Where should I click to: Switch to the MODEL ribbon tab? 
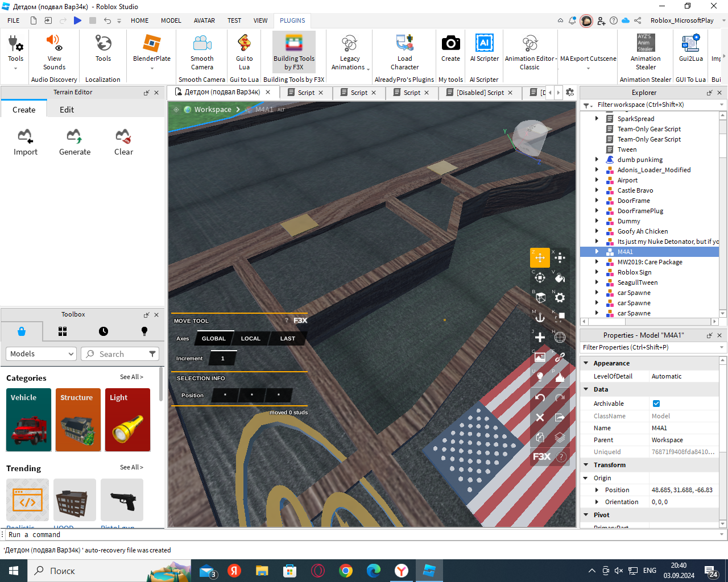pos(171,20)
